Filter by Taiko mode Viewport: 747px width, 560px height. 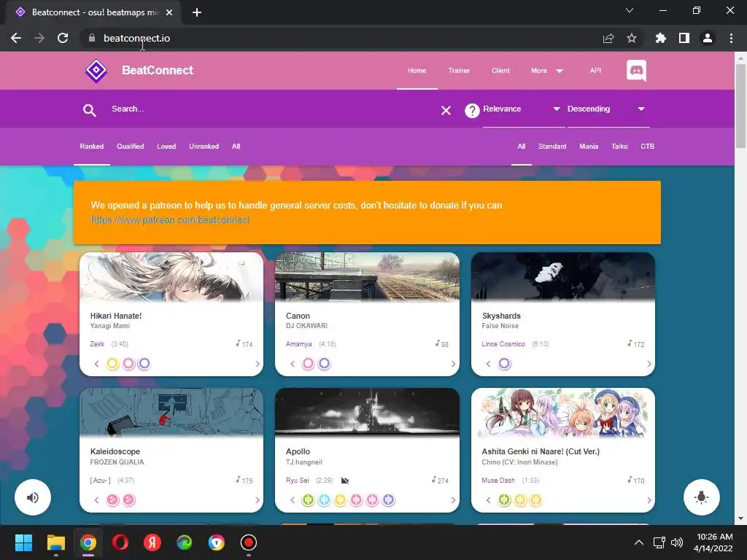619,146
